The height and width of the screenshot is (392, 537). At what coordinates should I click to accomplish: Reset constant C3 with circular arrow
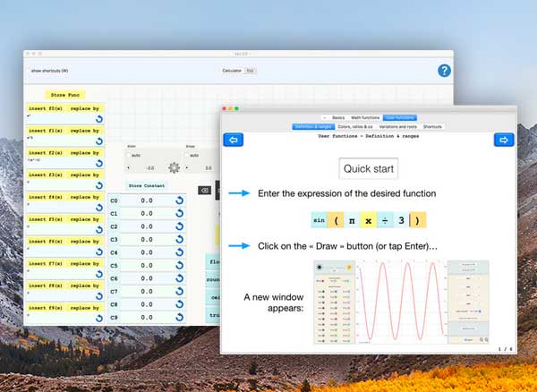[180, 239]
